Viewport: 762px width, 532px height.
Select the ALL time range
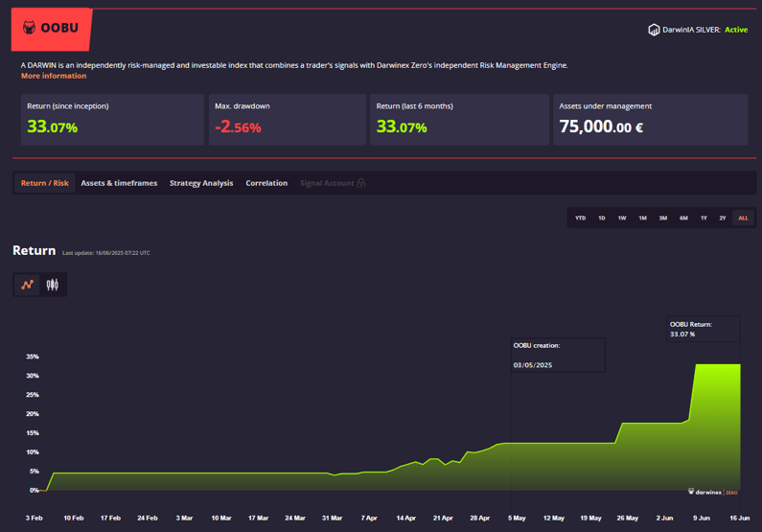(x=743, y=219)
